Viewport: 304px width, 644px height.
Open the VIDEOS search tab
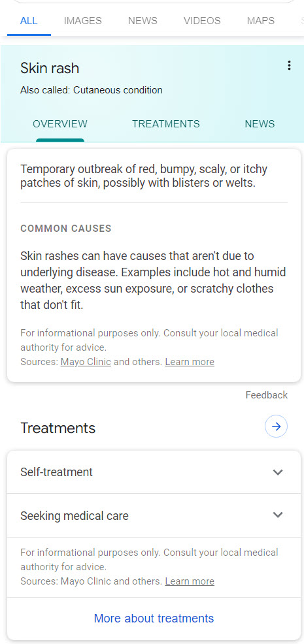pos(202,20)
